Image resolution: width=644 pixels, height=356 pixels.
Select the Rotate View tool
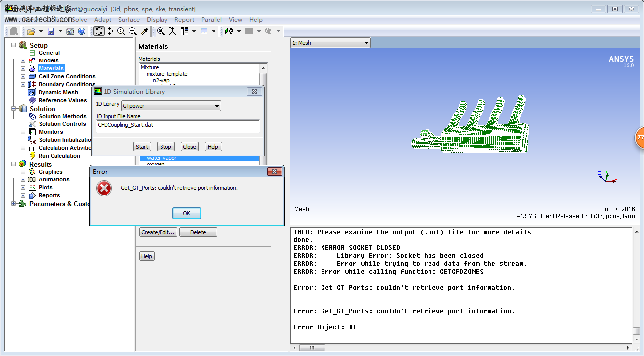(99, 31)
